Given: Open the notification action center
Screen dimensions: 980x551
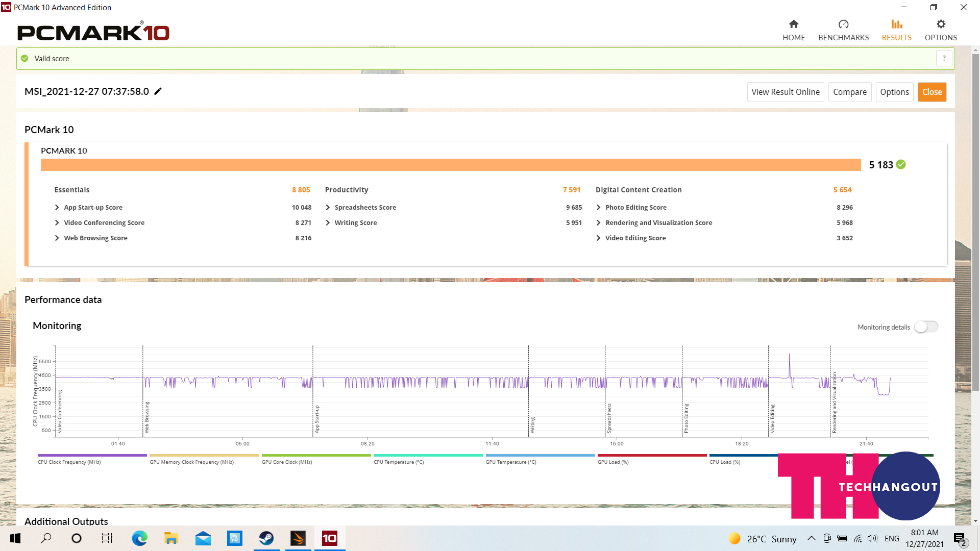Looking at the screenshot, I should click(960, 539).
